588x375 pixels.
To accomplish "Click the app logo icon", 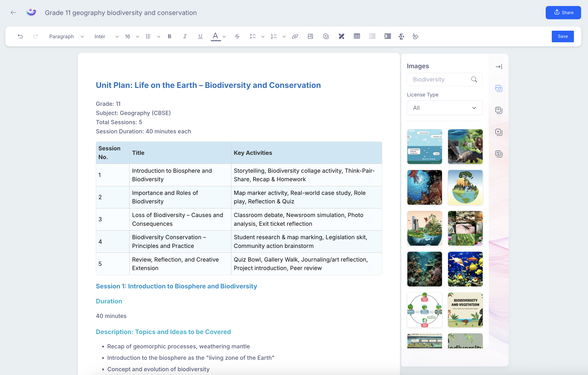I will click(x=31, y=13).
